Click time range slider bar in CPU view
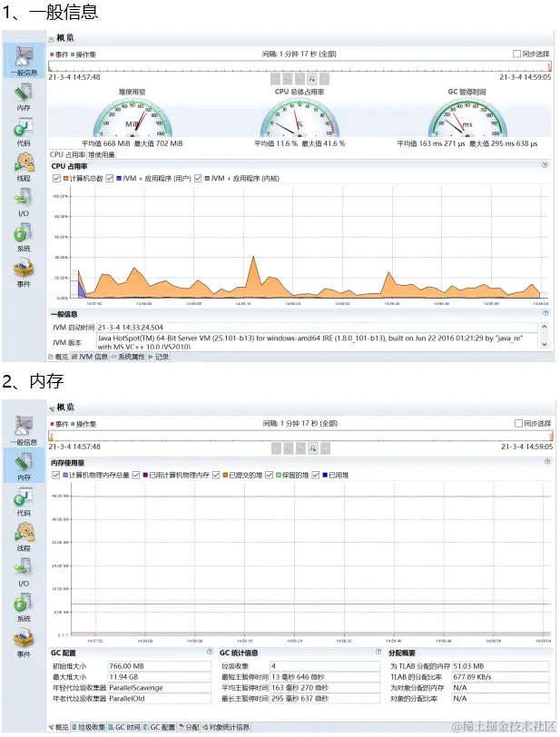 300,66
